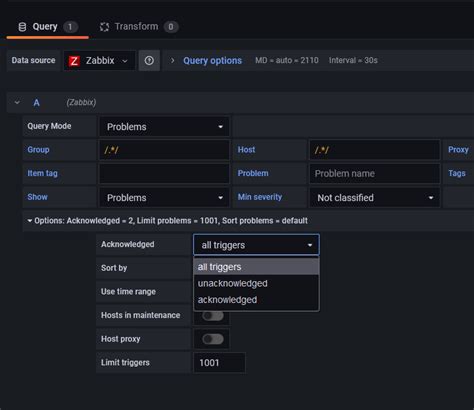The width and height of the screenshot is (474, 410).
Task: Open the Query Mode Problems dropdown
Action: (164, 127)
